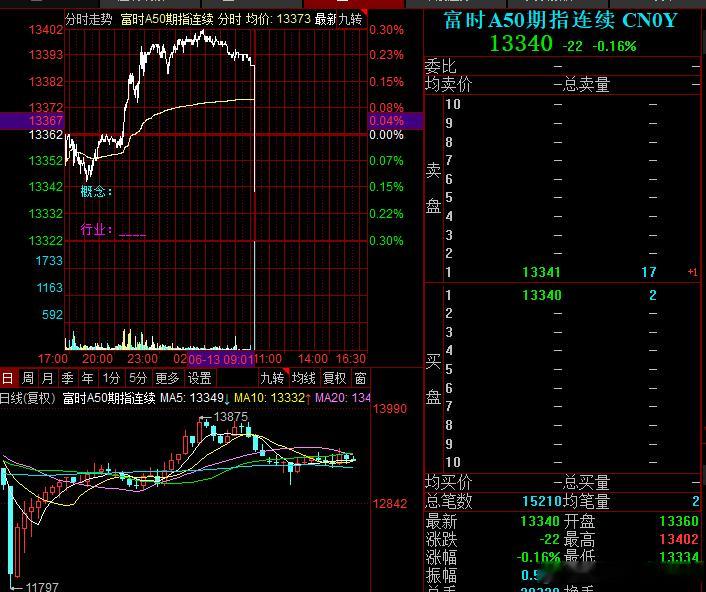Viewport: 706px width, 592px height.
Task: Click the 委比 label
Action: (x=440, y=67)
